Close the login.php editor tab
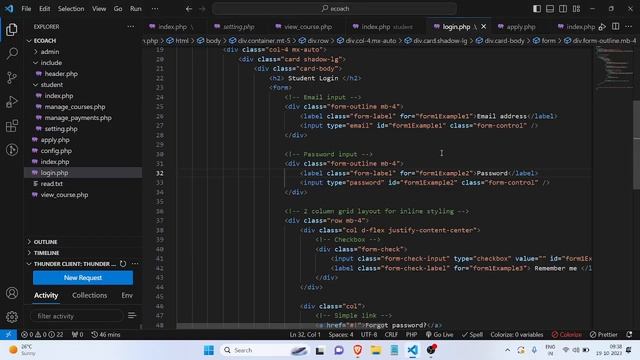 tap(484, 27)
